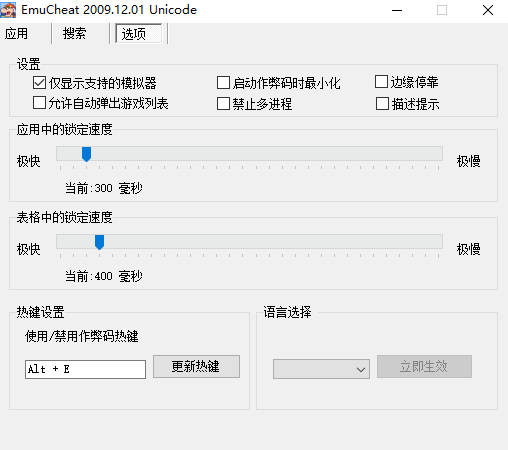Open the 搜索 tab
The width and height of the screenshot is (508, 450).
(74, 33)
